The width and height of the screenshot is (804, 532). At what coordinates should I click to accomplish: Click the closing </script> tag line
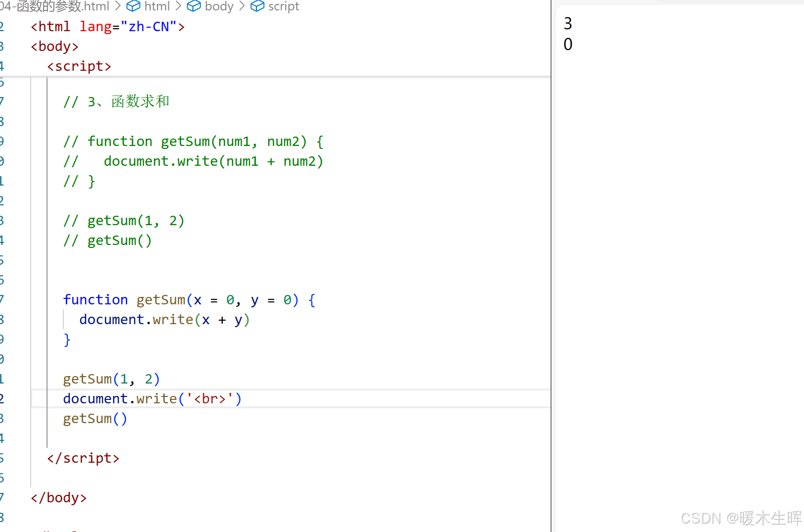point(83,458)
